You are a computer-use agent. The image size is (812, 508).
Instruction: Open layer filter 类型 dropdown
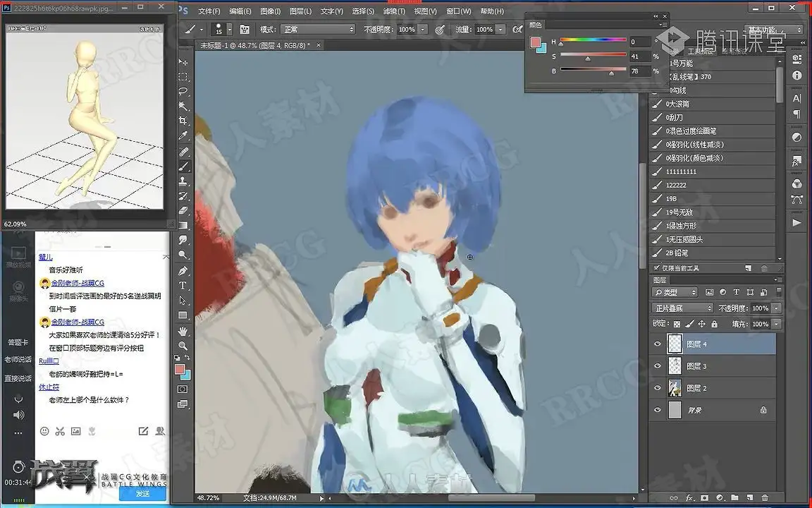point(675,293)
